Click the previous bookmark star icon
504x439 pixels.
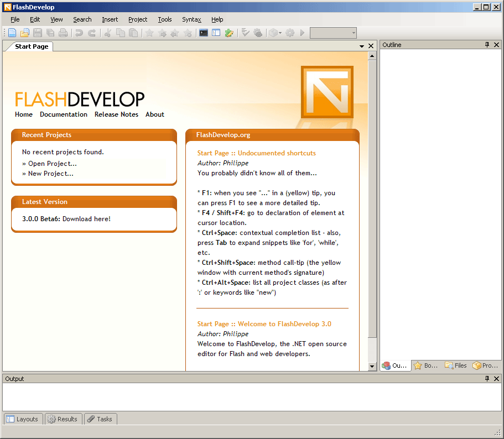click(x=175, y=33)
